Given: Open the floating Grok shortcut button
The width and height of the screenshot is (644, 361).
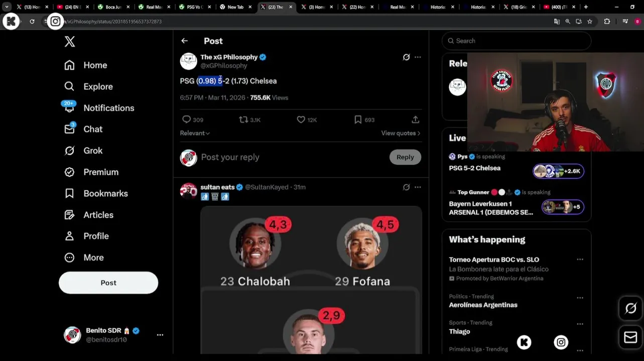Looking at the screenshot, I should pos(631,309).
